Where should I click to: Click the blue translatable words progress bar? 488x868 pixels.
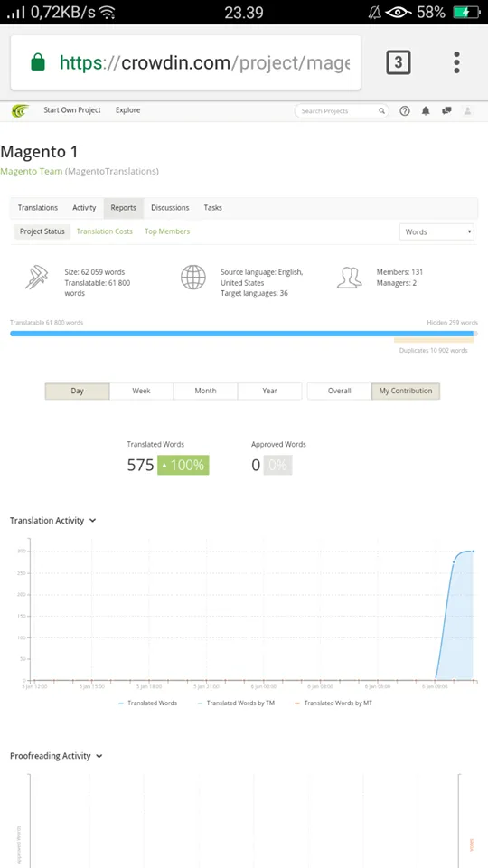tap(242, 334)
